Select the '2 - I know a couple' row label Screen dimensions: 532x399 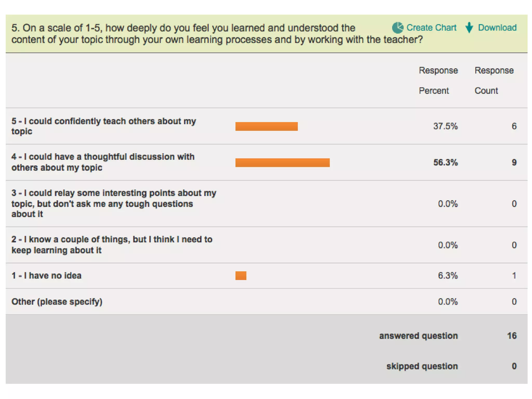tap(112, 245)
